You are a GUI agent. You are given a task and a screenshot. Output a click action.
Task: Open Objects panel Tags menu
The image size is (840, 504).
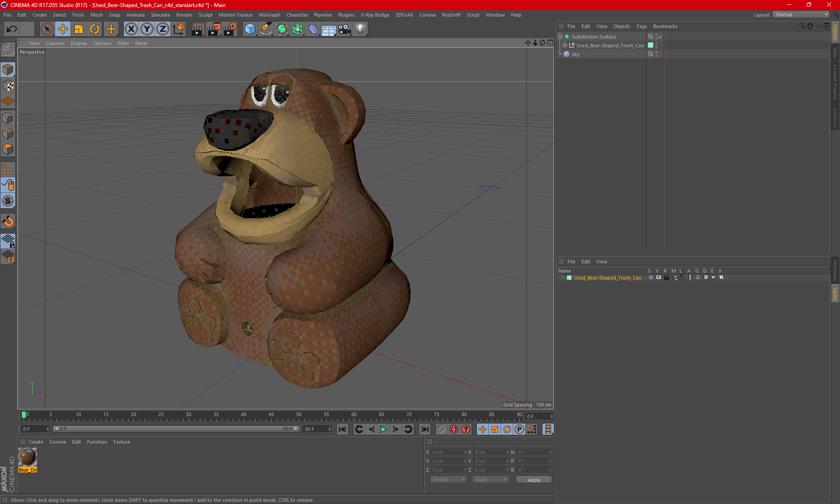(641, 26)
